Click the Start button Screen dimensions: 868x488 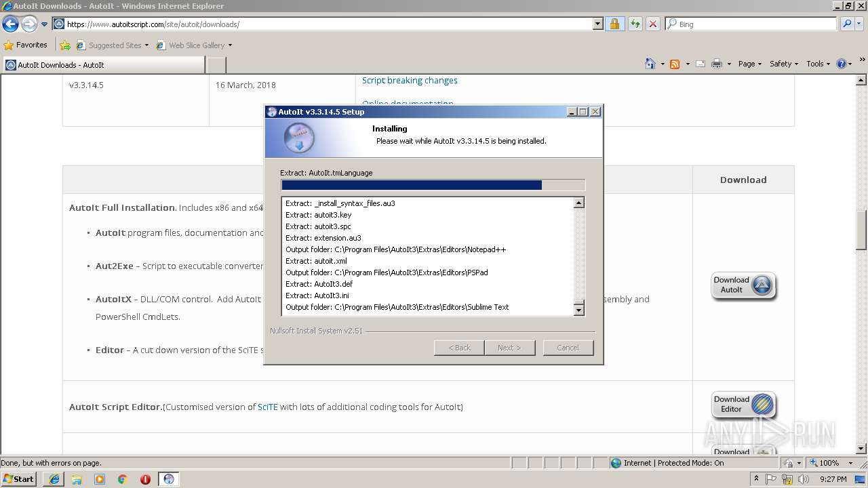click(19, 479)
